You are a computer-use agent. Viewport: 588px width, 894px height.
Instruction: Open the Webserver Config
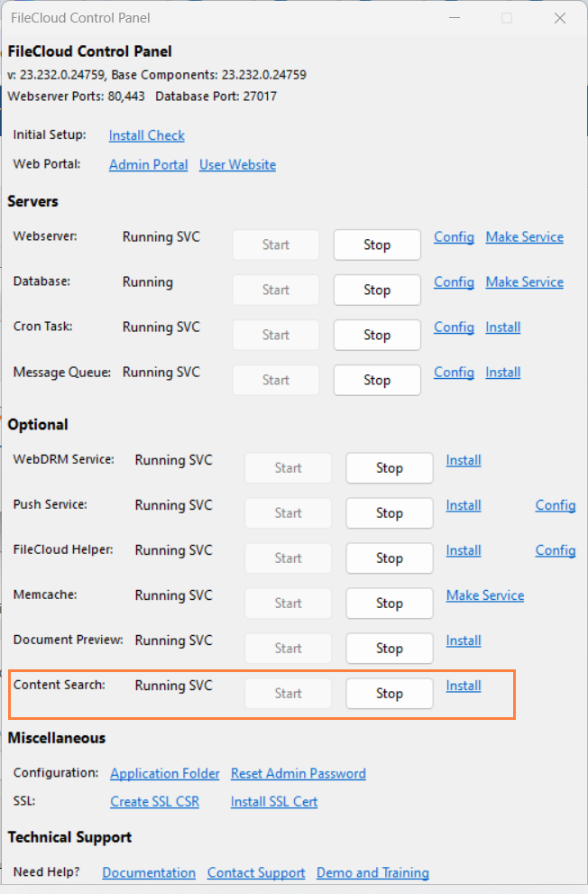(454, 236)
